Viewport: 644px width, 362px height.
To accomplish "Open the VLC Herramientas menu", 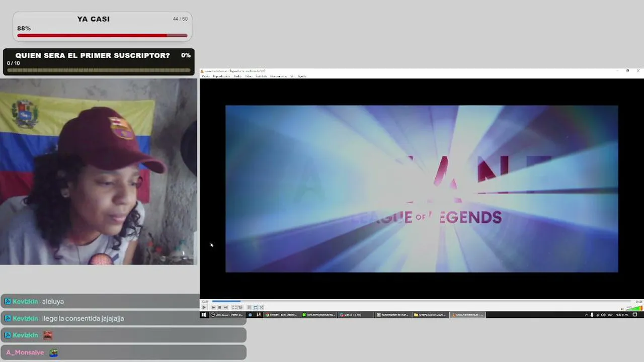I will [278, 76].
